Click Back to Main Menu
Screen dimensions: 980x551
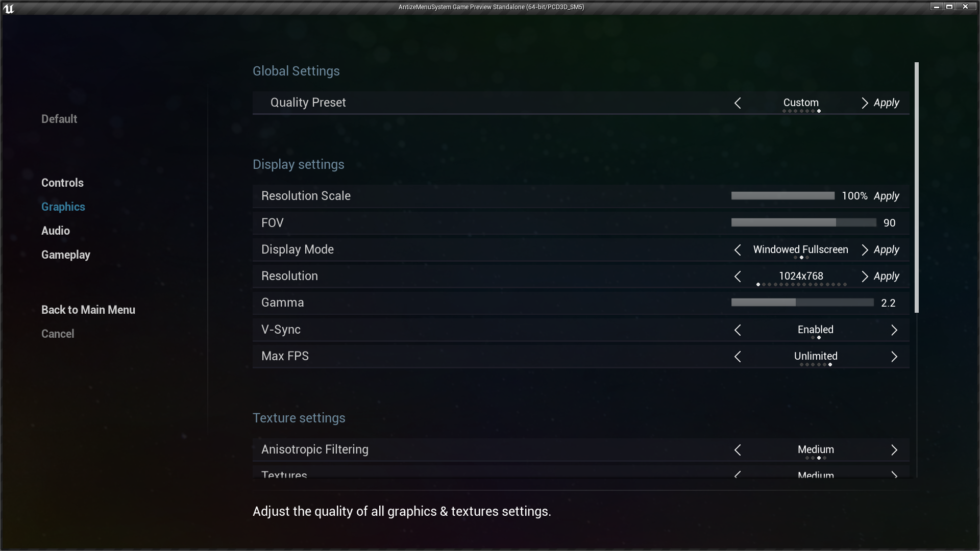click(x=88, y=310)
